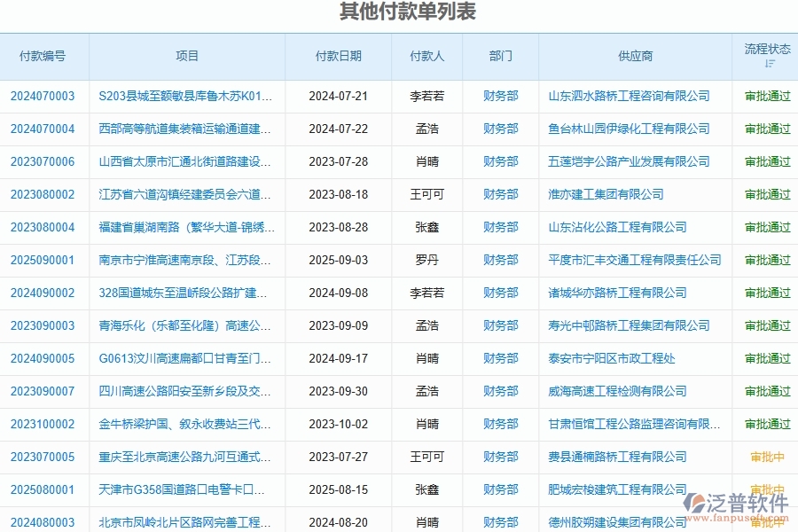Click payer 李若若 in the first row
The width and height of the screenshot is (798, 532).
[426, 96]
